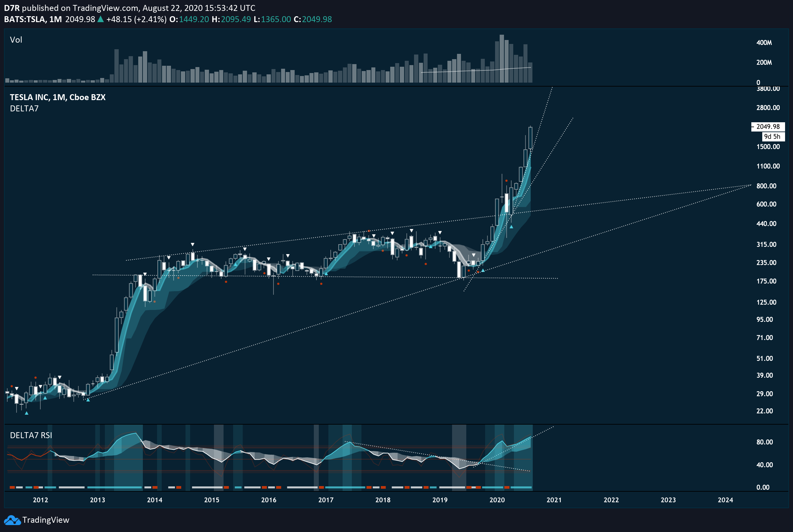Click the latest monthly candle near 2049.98
The image size is (793, 532).
[x=530, y=138]
